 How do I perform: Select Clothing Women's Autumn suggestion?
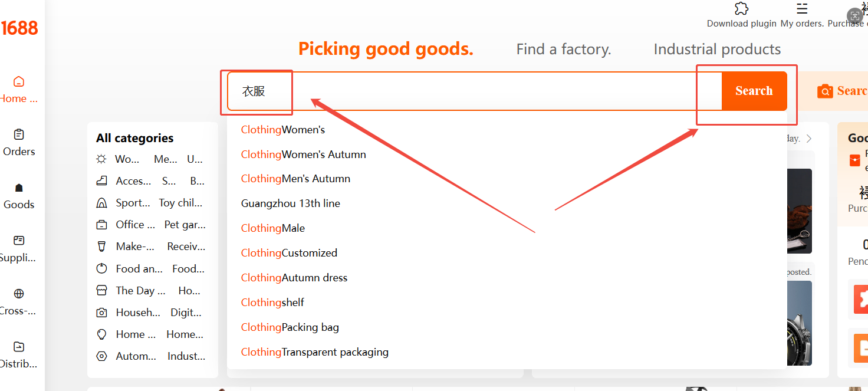(x=304, y=155)
